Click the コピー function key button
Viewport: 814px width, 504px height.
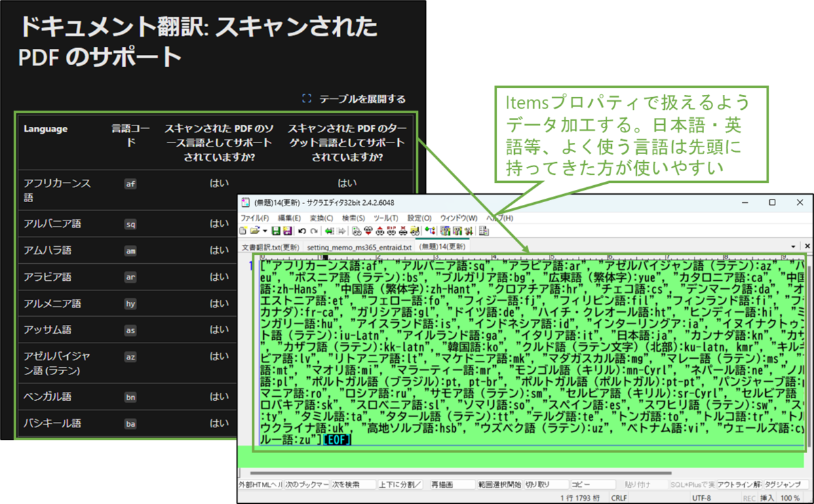click(593, 484)
